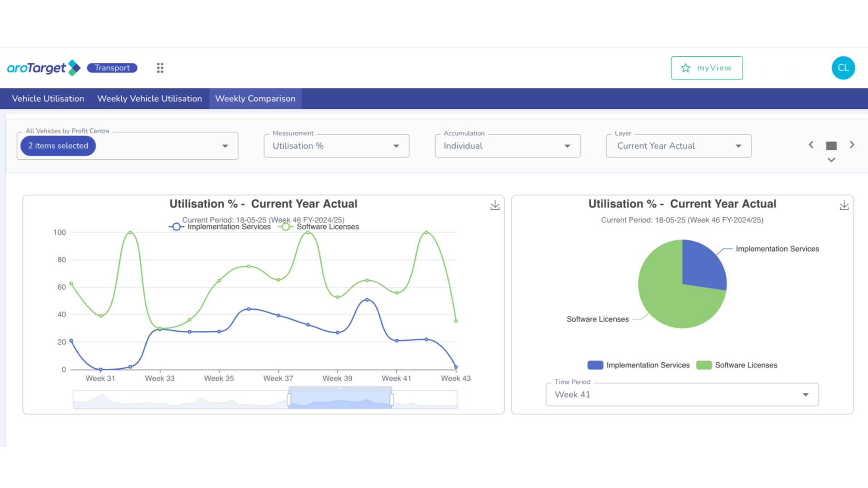Click the Software Licenses peak at Week 38
The height and width of the screenshot is (488, 868).
pos(308,233)
